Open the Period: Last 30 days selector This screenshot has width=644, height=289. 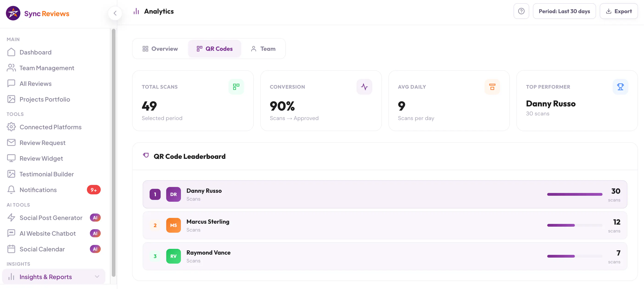click(564, 11)
